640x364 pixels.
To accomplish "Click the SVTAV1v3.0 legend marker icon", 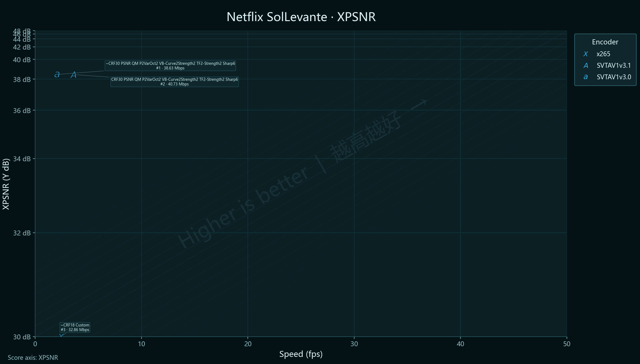I will (x=586, y=77).
